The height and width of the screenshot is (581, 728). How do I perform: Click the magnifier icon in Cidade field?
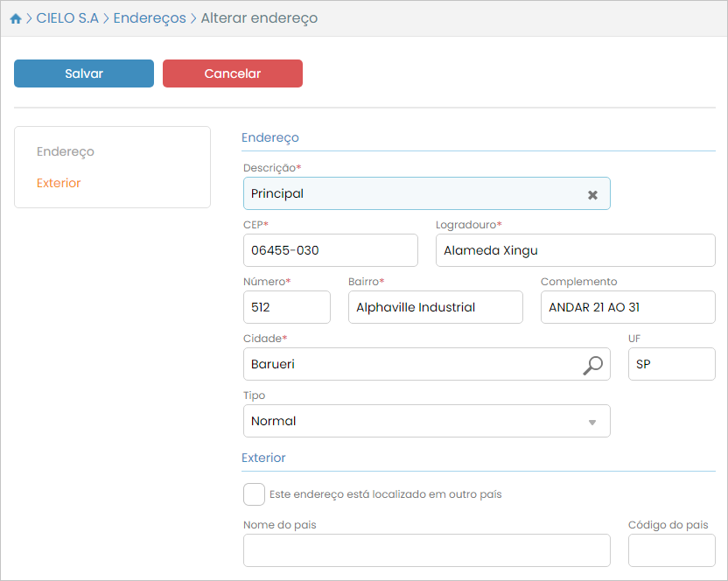click(592, 365)
